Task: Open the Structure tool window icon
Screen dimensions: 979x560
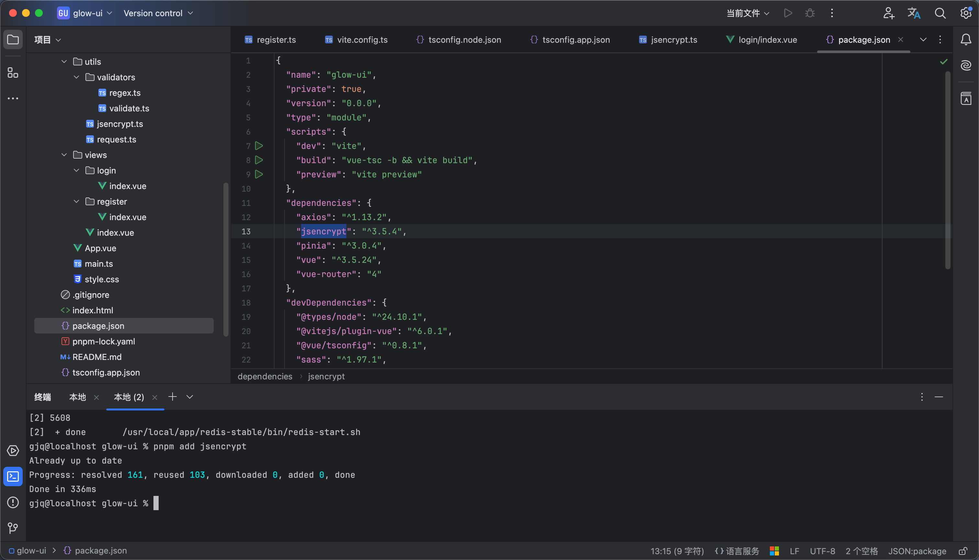Action: click(x=13, y=73)
